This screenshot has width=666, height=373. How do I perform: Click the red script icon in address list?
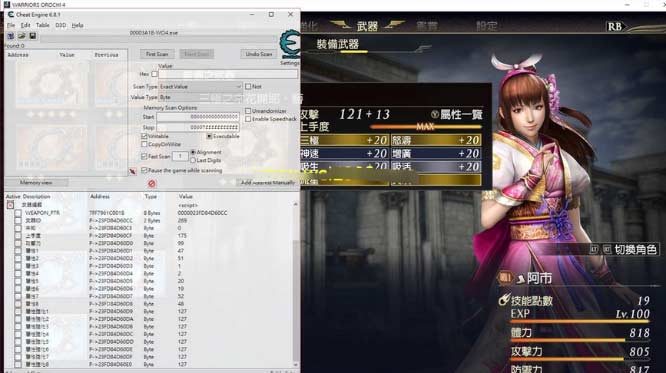10,205
